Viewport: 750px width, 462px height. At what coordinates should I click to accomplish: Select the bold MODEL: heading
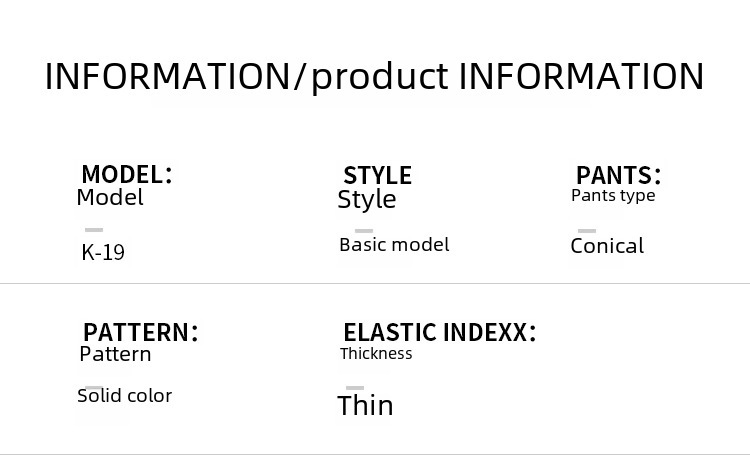[127, 174]
